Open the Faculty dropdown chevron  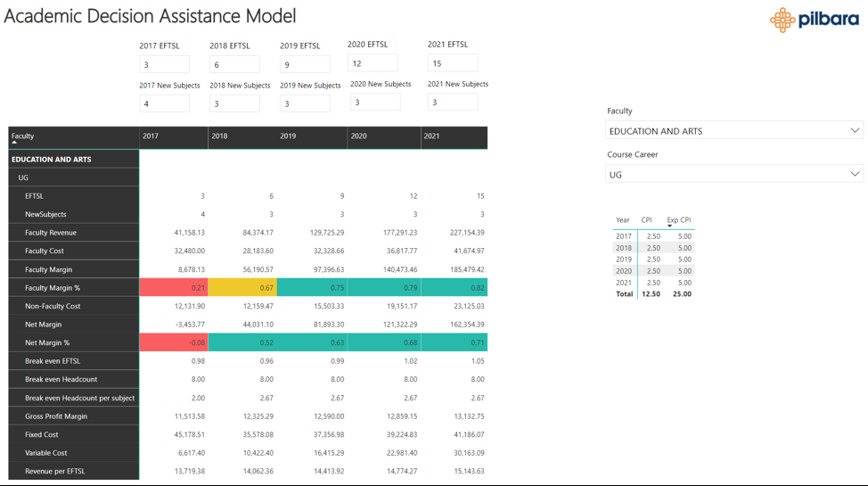click(855, 130)
